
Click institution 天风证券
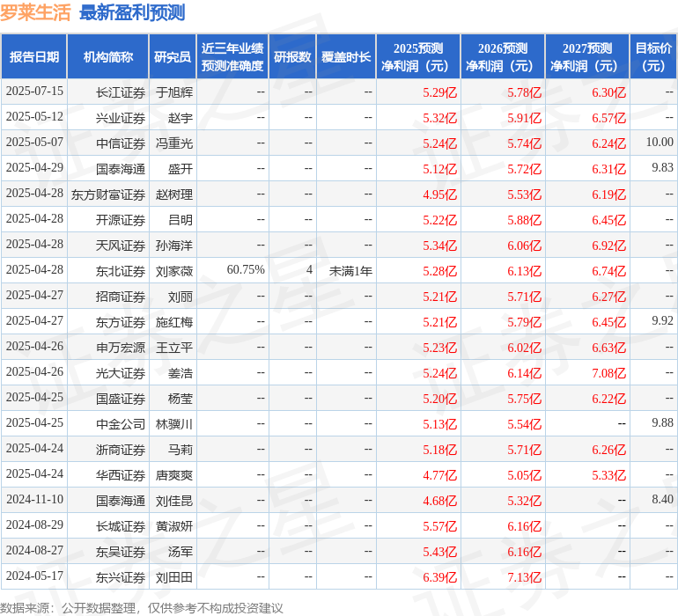[121, 246]
